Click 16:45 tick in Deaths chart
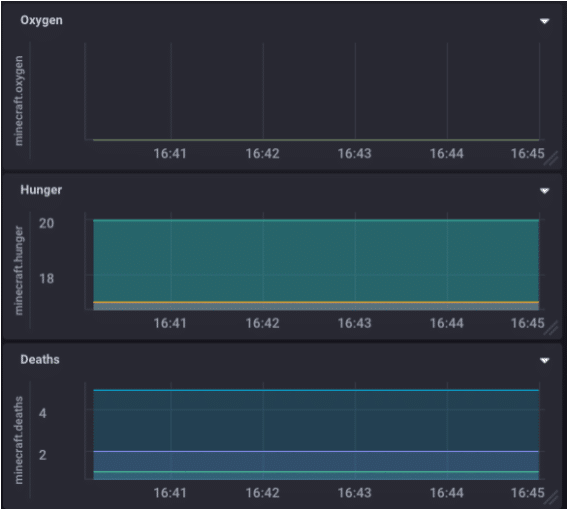Screen dimensions: 570x510 [528, 493]
